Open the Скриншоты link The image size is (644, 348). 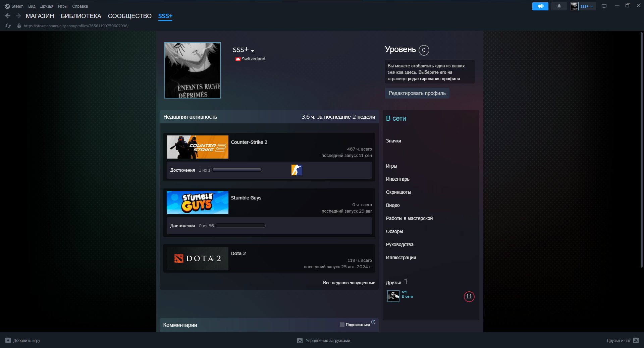(x=398, y=192)
